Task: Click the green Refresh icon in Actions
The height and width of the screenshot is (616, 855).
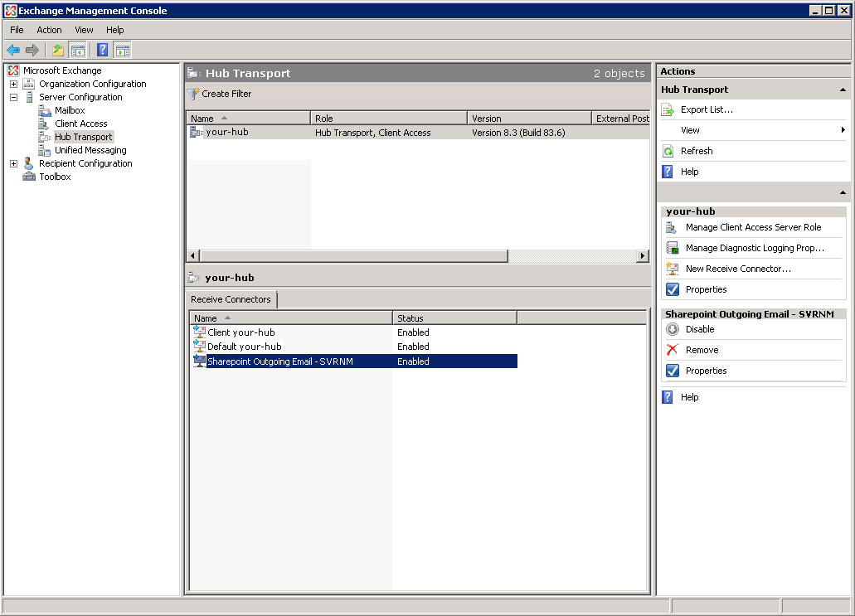Action: click(668, 151)
